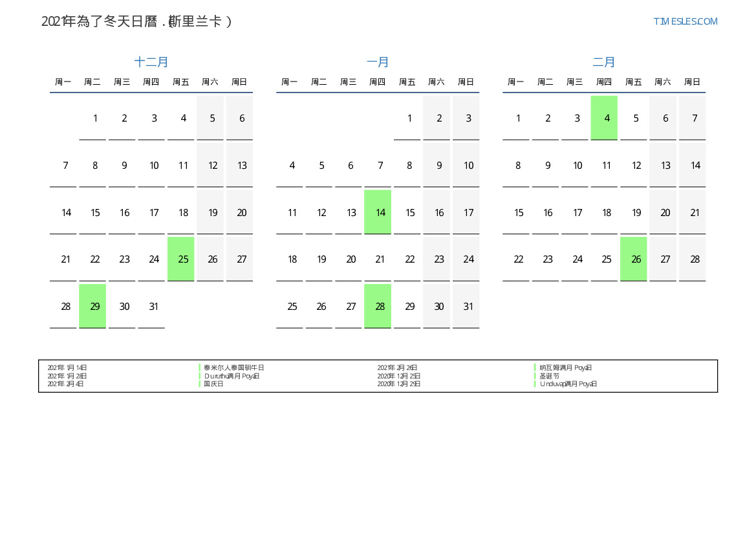
Task: Click January 25 in the calendar
Action: [289, 307]
